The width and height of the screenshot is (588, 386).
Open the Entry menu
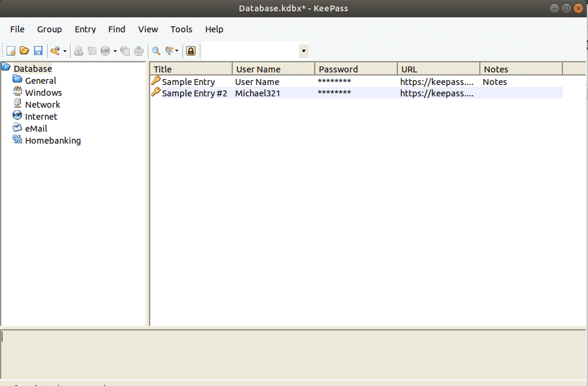tap(85, 29)
